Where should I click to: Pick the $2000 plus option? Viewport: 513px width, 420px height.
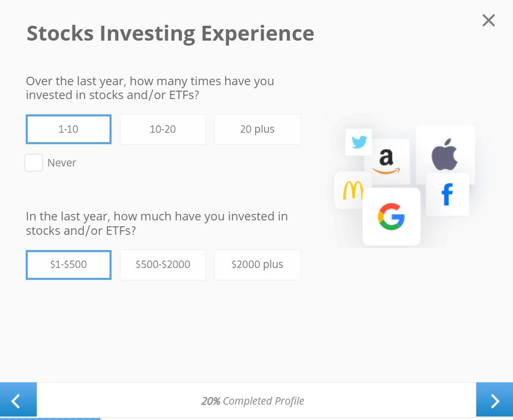(257, 265)
